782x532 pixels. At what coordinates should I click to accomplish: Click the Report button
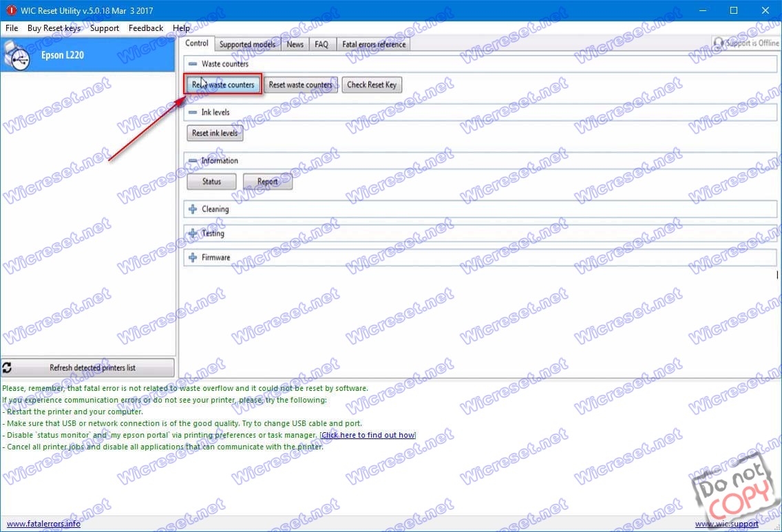(x=268, y=182)
